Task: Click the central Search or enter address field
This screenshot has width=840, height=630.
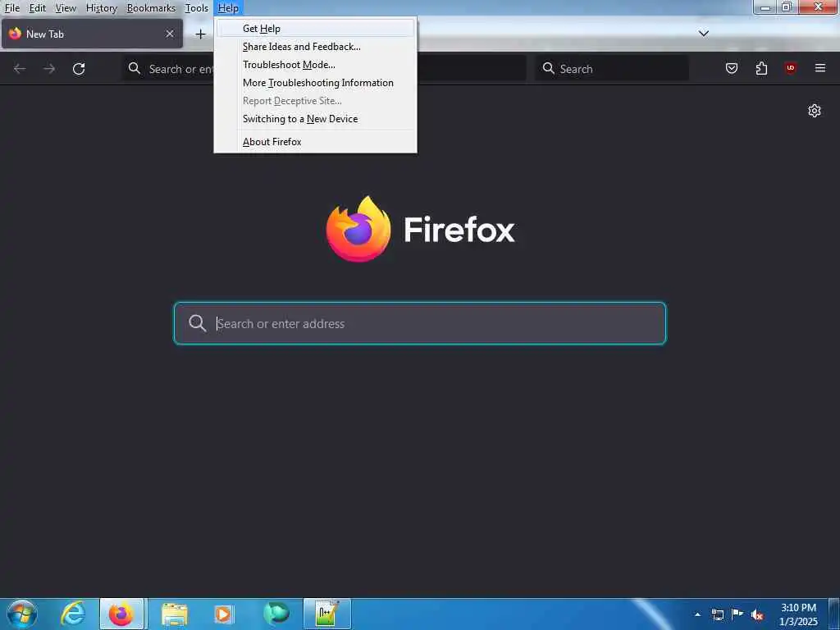Action: tap(420, 323)
